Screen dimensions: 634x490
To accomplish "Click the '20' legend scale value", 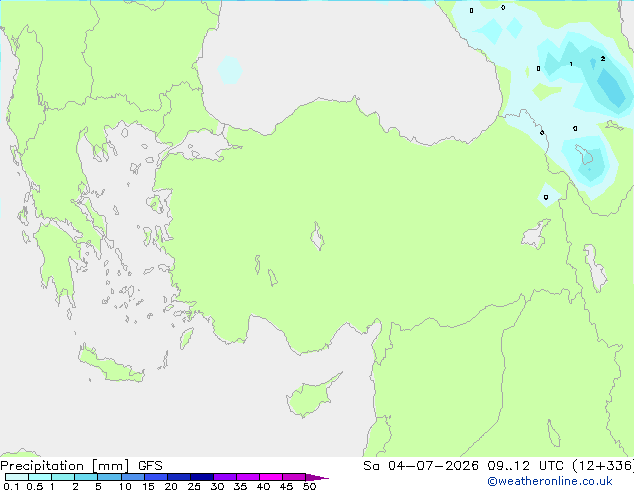I will [x=171, y=486].
